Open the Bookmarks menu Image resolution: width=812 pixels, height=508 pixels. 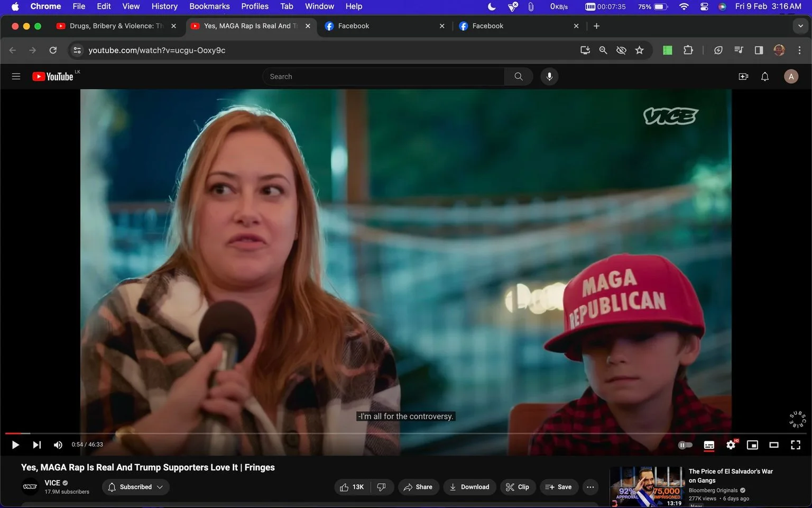[x=209, y=6]
